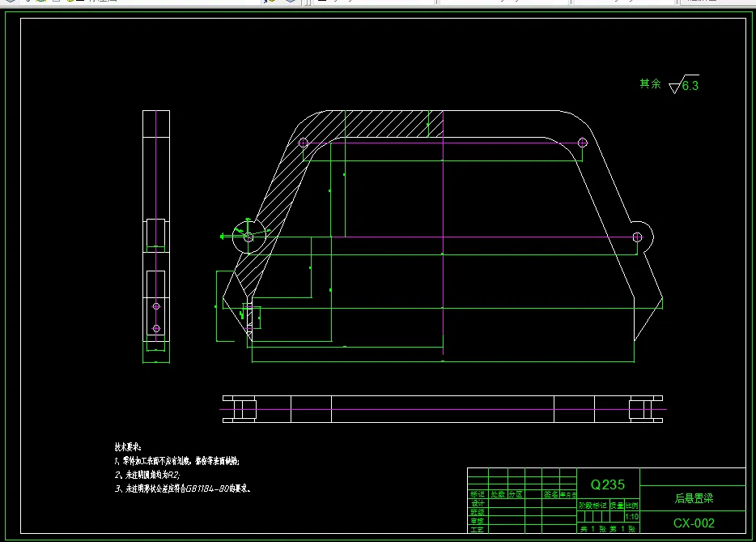Click the upper-right small hole on beam
The image size is (756, 542).
583,143
